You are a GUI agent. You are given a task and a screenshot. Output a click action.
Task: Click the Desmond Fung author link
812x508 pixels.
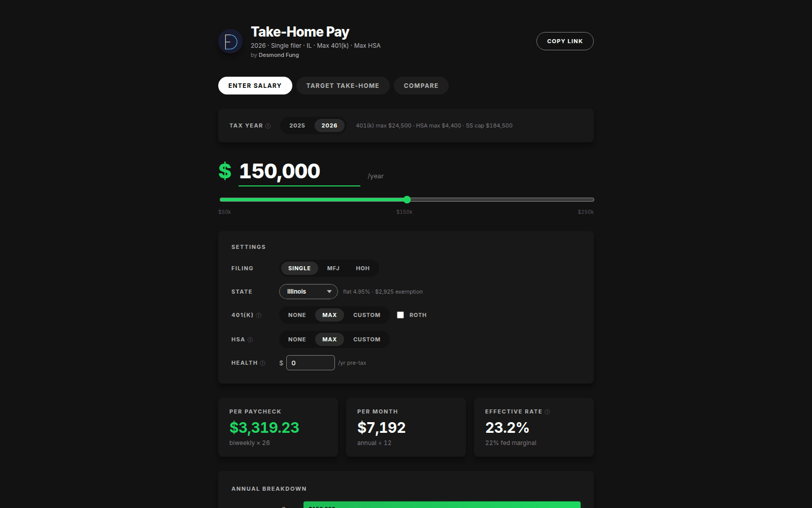(x=278, y=55)
